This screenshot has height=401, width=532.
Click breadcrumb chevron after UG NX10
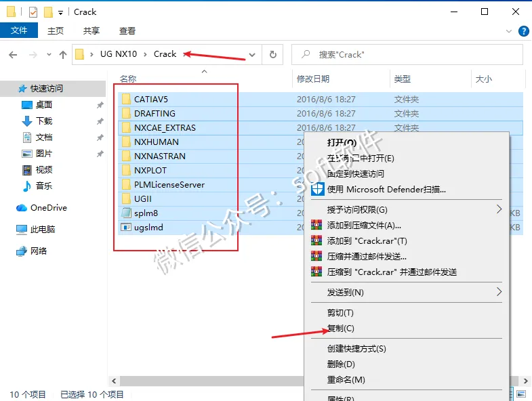click(x=146, y=55)
